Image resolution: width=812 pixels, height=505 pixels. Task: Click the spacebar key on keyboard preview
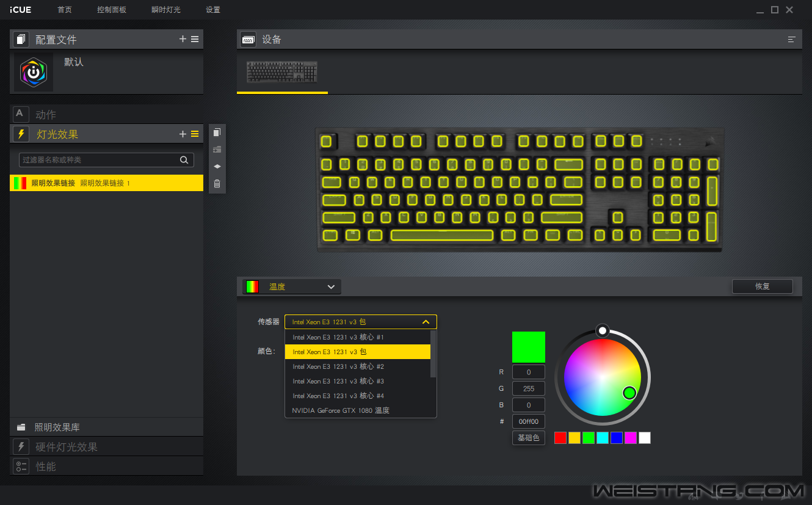tap(442, 235)
